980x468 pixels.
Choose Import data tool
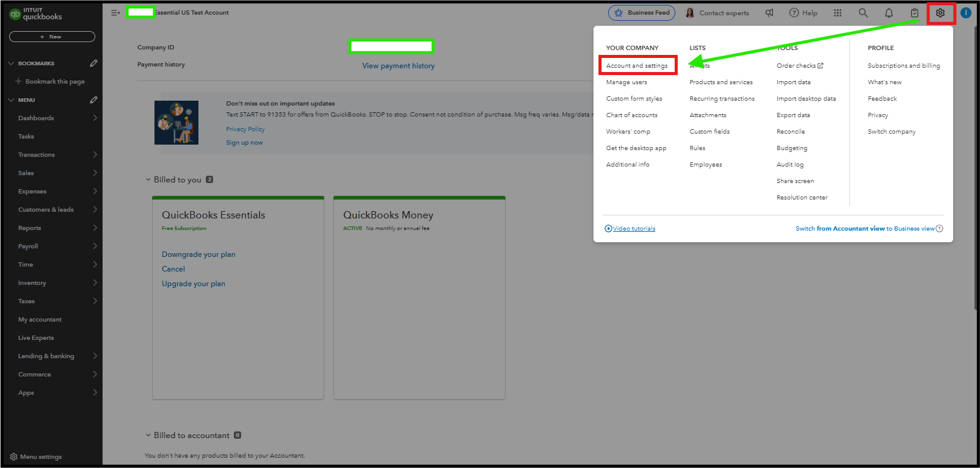(x=794, y=82)
